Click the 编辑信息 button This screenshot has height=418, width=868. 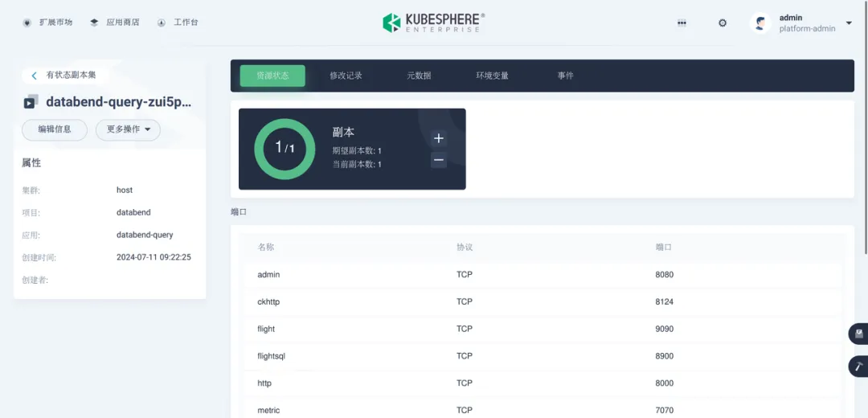[55, 129]
